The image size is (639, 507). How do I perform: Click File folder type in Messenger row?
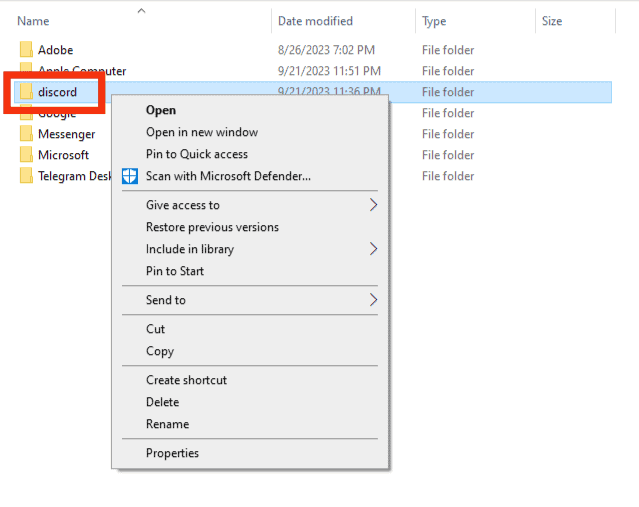click(448, 134)
